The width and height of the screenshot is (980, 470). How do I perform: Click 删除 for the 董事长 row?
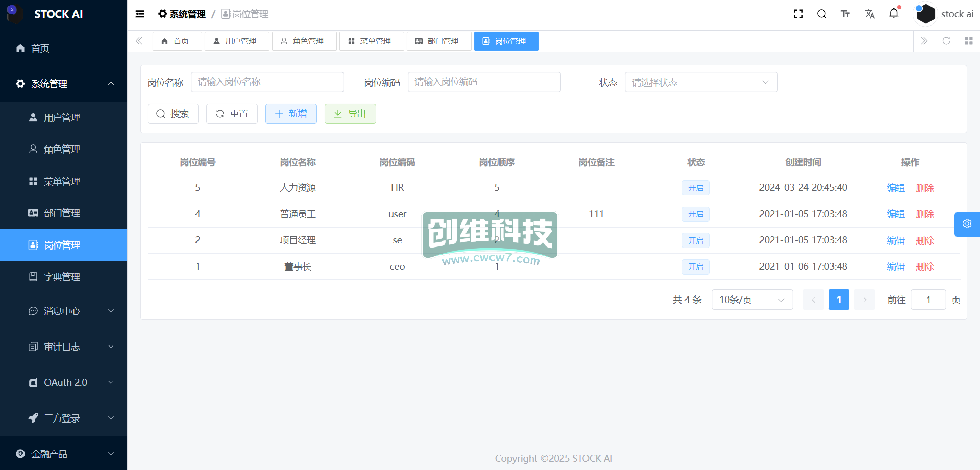point(924,267)
